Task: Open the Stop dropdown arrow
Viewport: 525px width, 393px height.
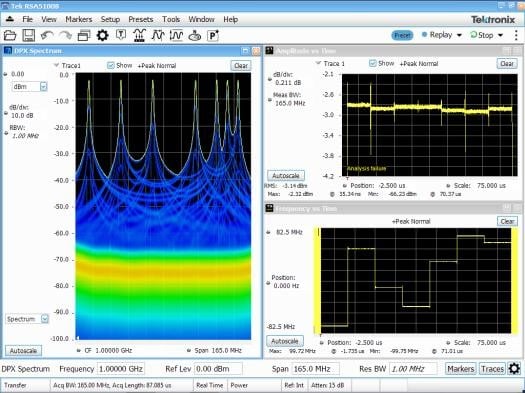Action: pos(501,35)
